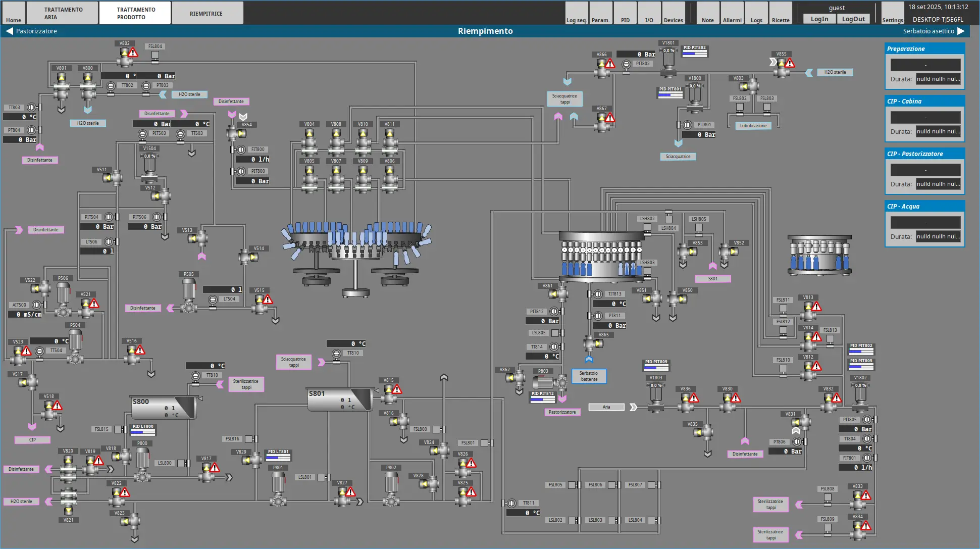Open PID PIT802 controller near V1801
Image resolution: width=980 pixels, height=549 pixels.
click(x=695, y=51)
